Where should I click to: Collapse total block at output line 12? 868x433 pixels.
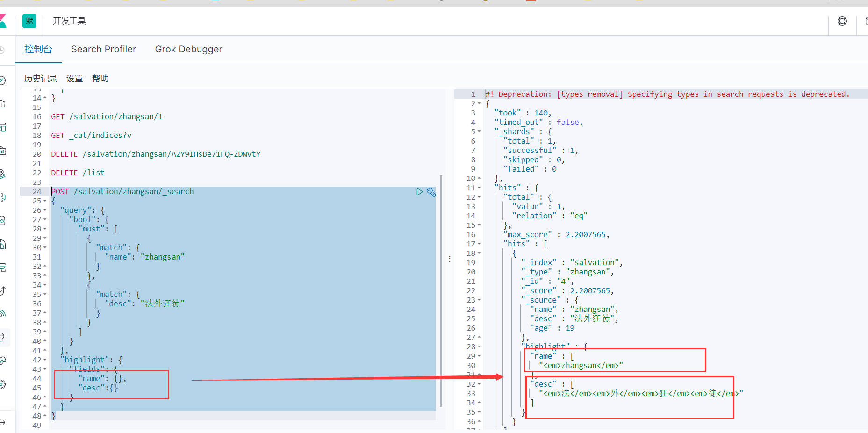[479, 197]
